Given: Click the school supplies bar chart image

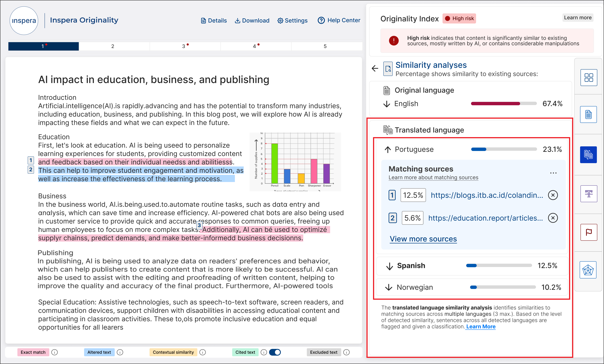Looking at the screenshot, I should click(295, 162).
